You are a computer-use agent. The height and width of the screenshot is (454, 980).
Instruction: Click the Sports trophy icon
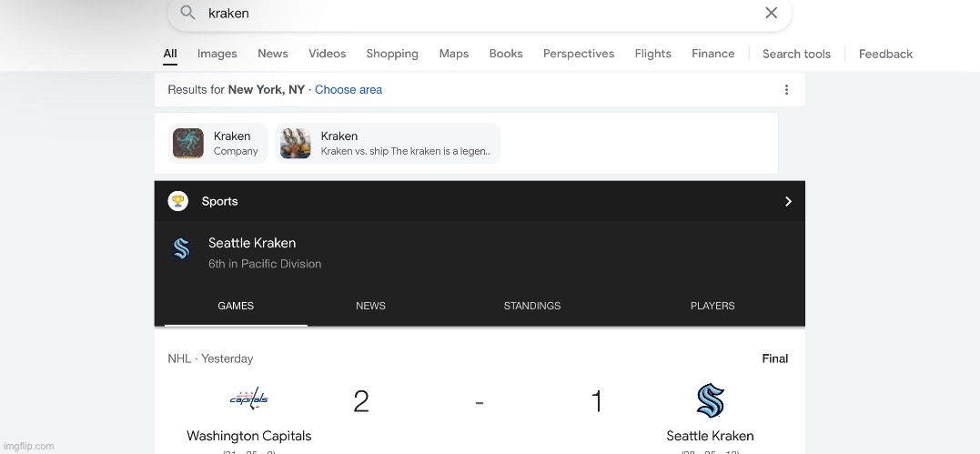coord(178,202)
